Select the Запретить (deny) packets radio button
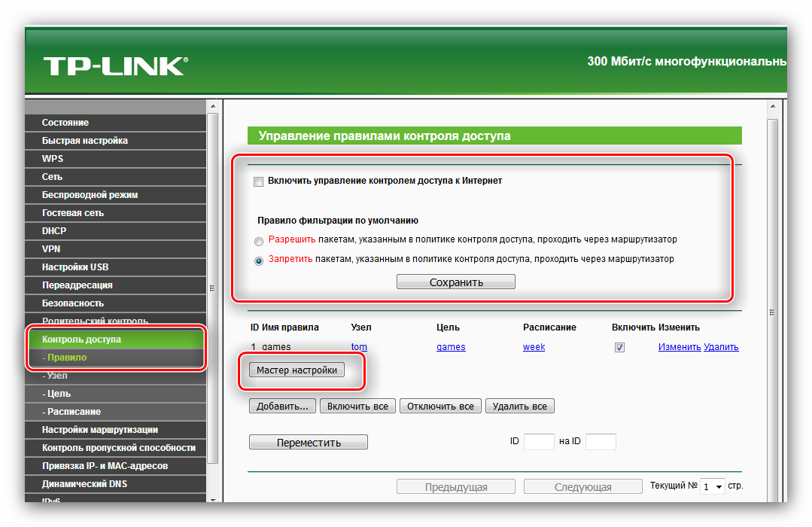This screenshot has height=527, width=812. pos(259,260)
